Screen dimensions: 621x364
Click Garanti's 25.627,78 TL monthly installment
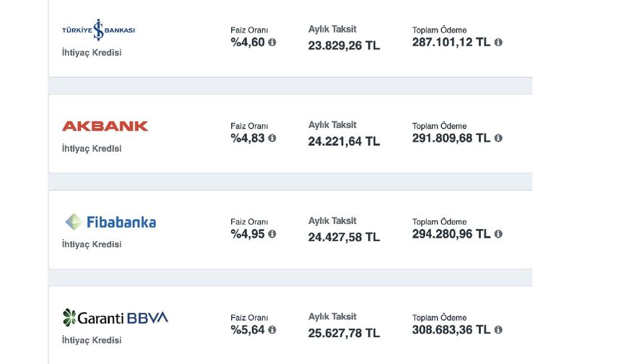344,333
